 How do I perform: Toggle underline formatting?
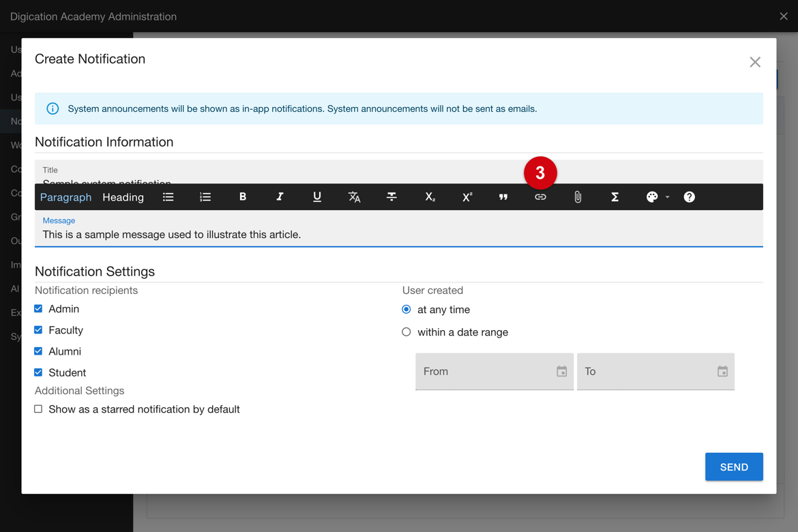317,197
